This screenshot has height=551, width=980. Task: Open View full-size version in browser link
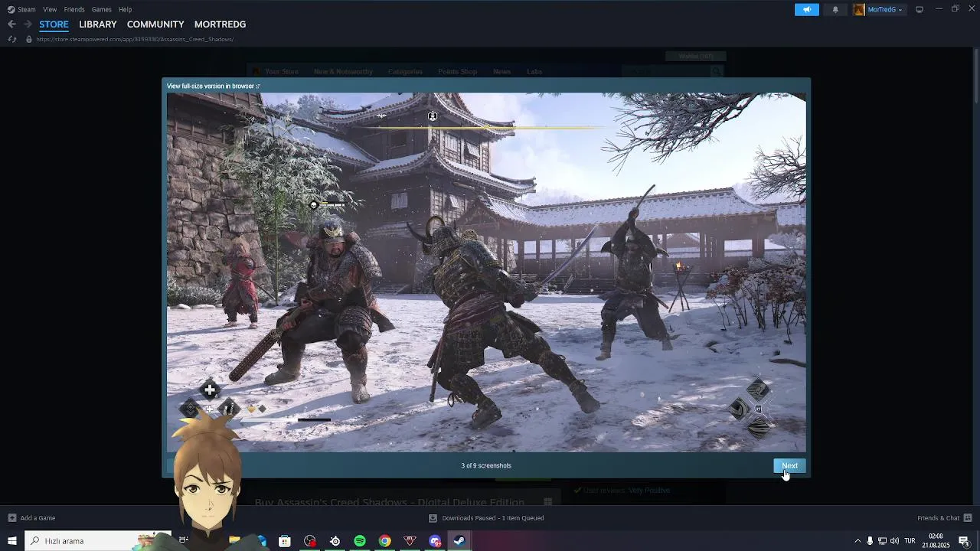tap(214, 86)
